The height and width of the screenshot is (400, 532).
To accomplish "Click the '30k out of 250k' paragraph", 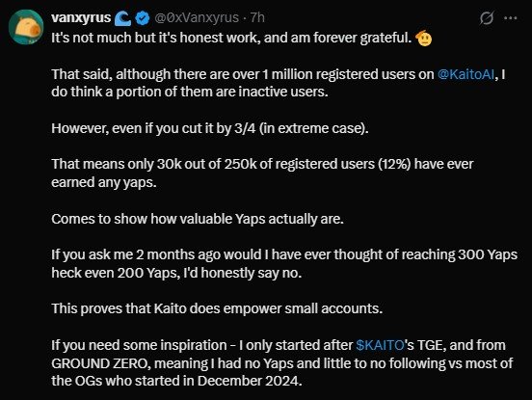I will [262, 173].
